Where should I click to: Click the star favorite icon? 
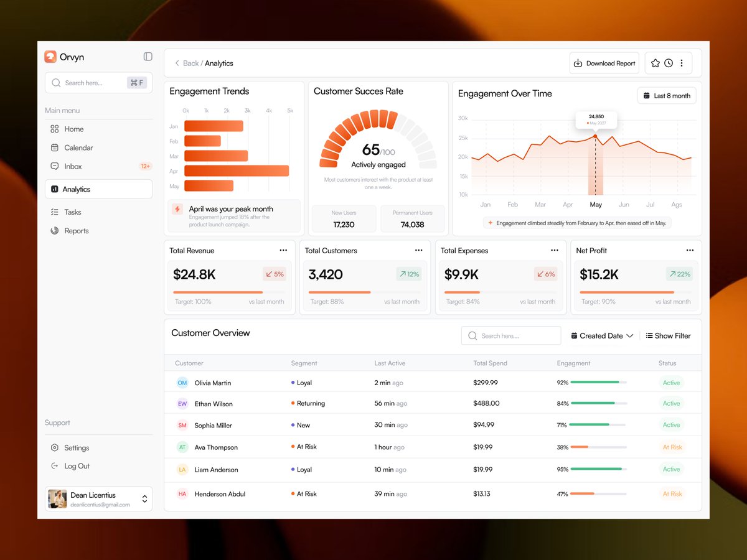tap(655, 63)
